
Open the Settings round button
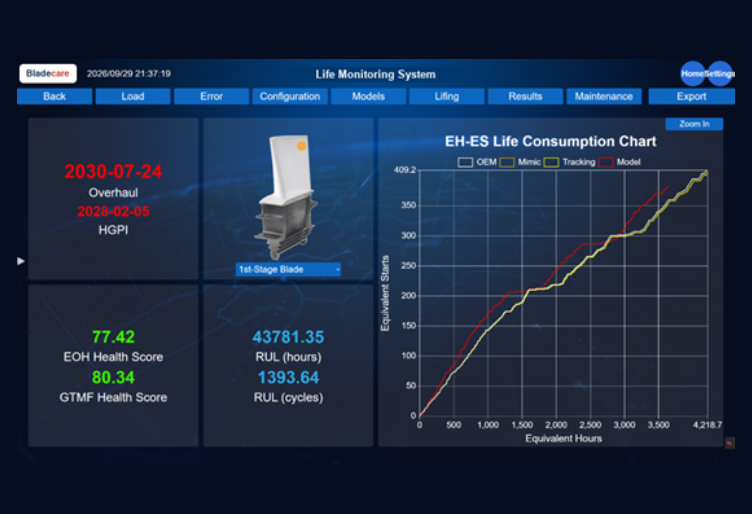[720, 73]
